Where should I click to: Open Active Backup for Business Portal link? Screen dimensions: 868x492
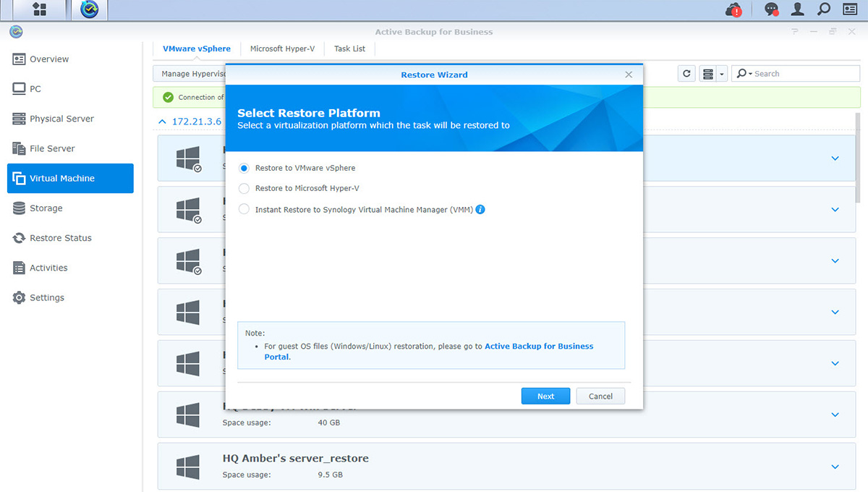click(538, 347)
